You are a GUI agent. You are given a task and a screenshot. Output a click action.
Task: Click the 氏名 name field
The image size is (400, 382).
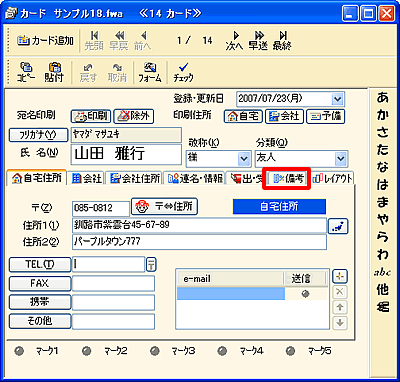[126, 154]
